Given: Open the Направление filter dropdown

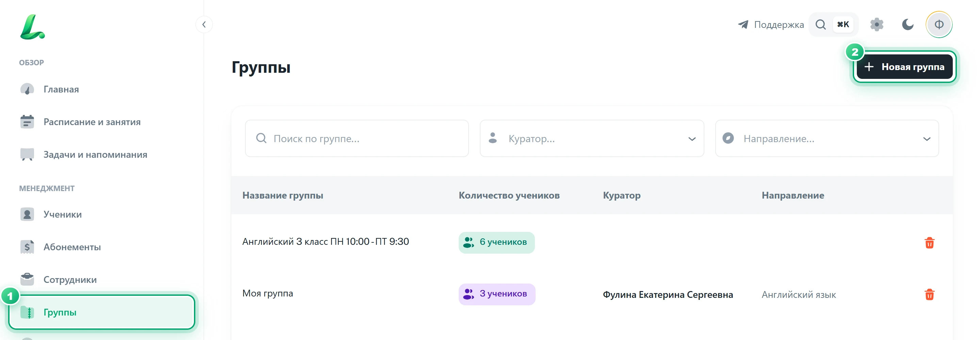Looking at the screenshot, I should (x=827, y=138).
